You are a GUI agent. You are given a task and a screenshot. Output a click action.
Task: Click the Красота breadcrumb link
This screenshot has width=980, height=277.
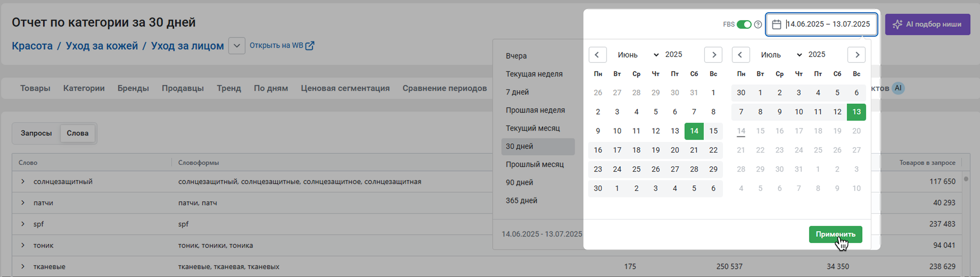point(32,46)
